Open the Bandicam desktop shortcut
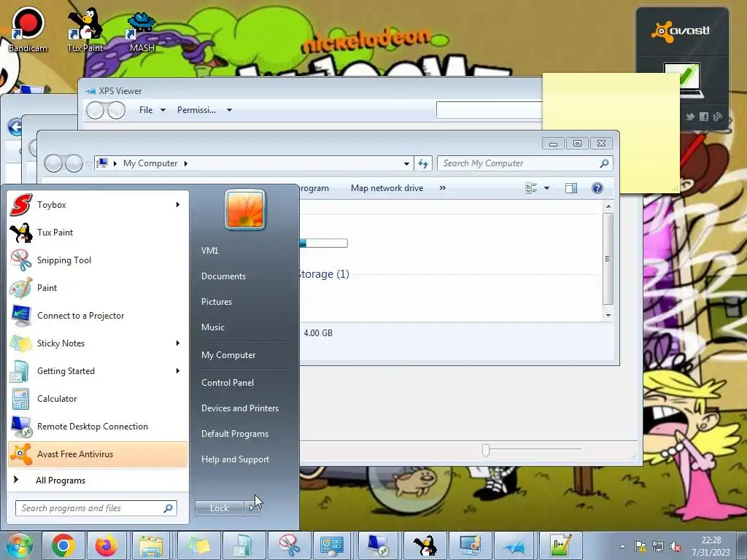The image size is (747, 560). [28, 29]
